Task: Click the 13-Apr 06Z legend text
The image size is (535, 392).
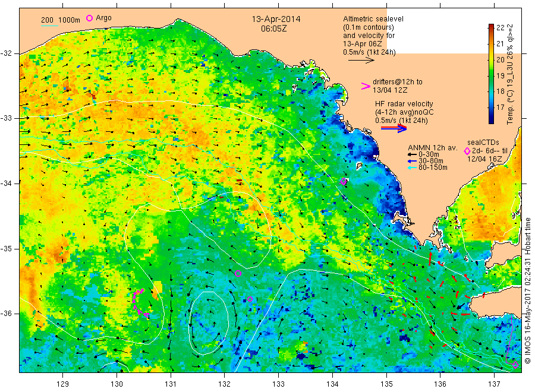Action: [x=363, y=44]
